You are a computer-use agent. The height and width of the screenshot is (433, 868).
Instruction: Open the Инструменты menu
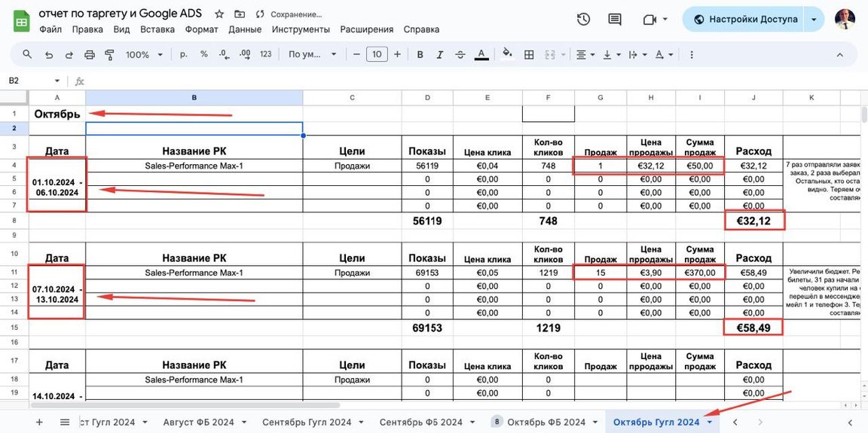coord(301,29)
